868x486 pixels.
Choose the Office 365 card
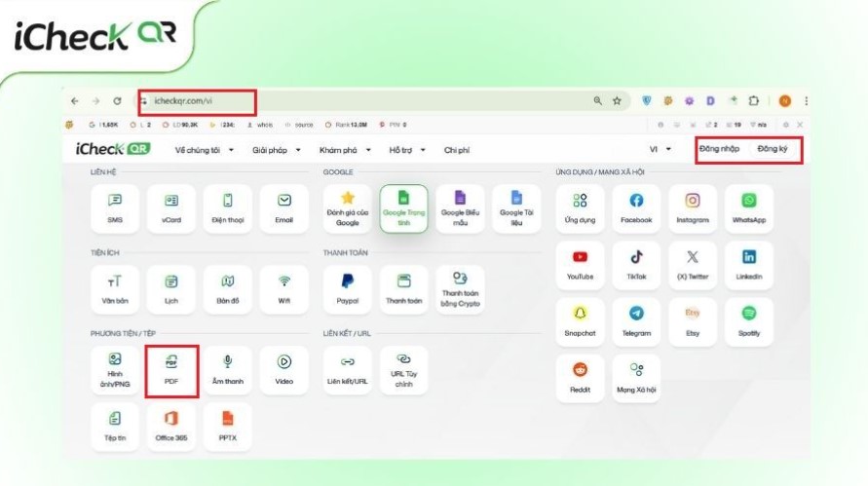[x=171, y=427]
